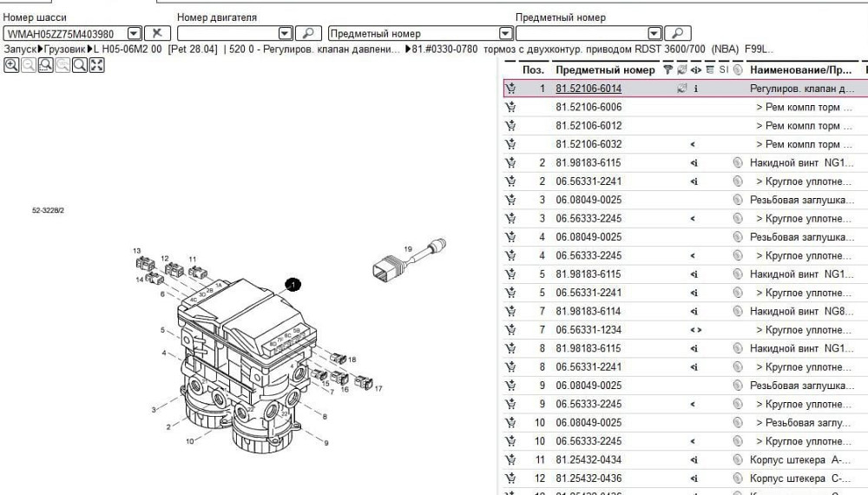This screenshot has height=495, width=868.
Task: Open part number link 81.52106-6014
Action: 588,89
